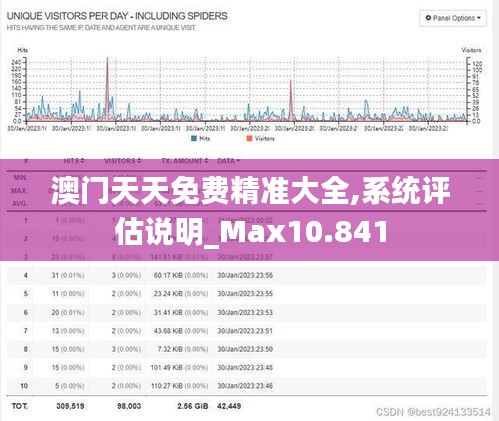Select the date '30/Jan/2023:23:56'

(x=245, y=275)
